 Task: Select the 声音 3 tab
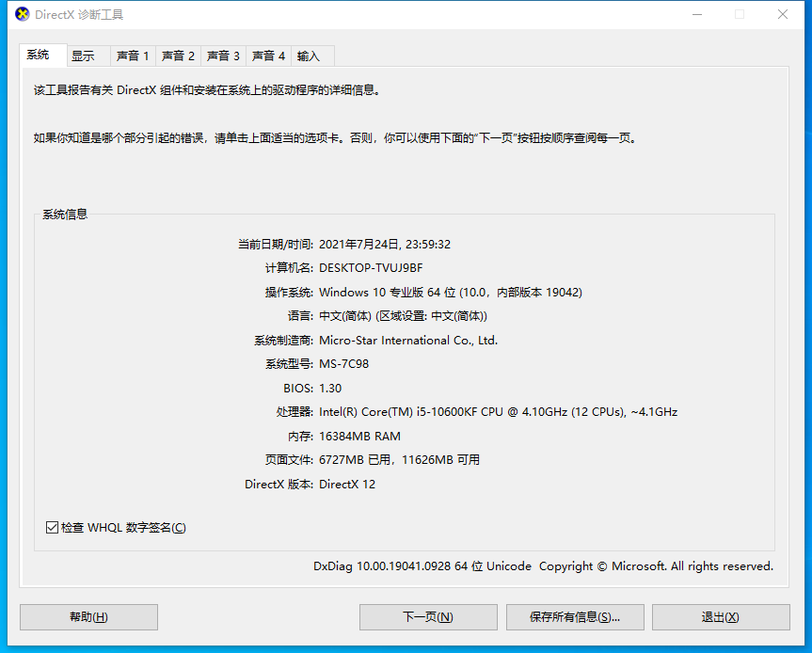(223, 56)
